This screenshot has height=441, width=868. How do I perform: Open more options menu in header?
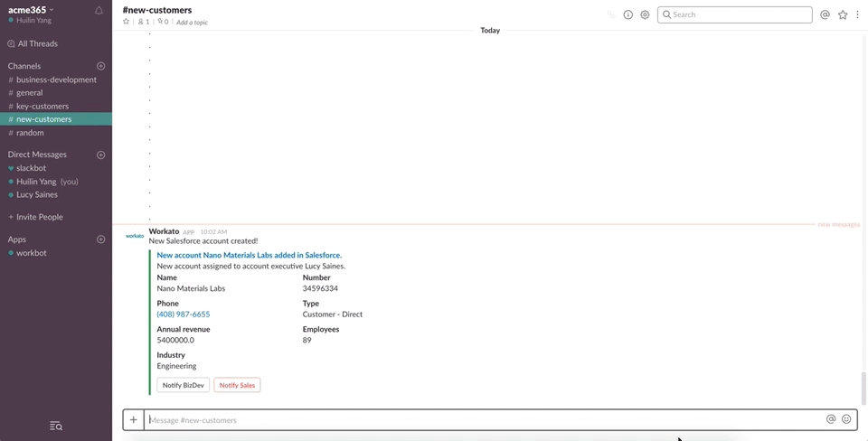coord(858,14)
